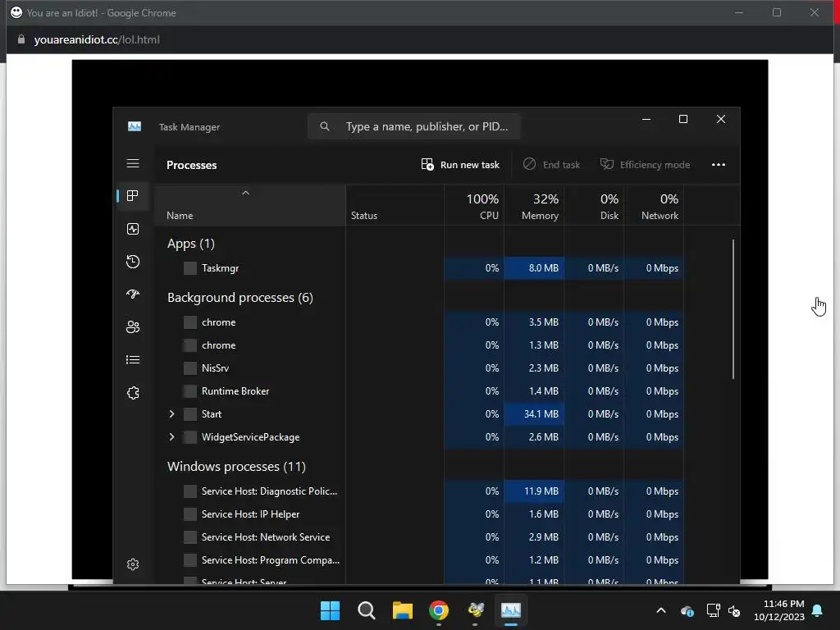Open the App history sidebar icon
Screen dimensions: 840x630
133,262
